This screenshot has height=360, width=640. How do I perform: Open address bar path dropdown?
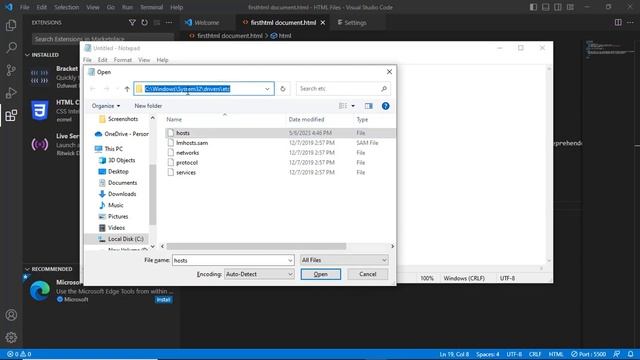click(x=267, y=89)
